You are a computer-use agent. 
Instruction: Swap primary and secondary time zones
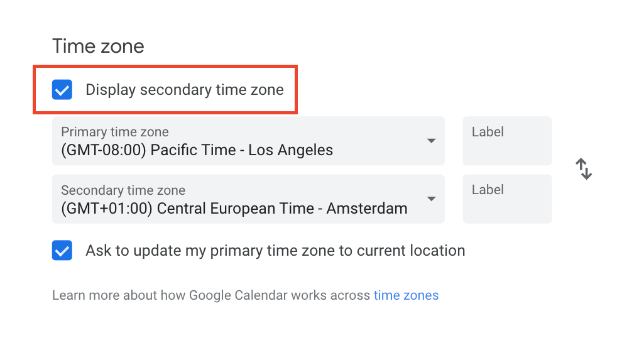(x=584, y=169)
